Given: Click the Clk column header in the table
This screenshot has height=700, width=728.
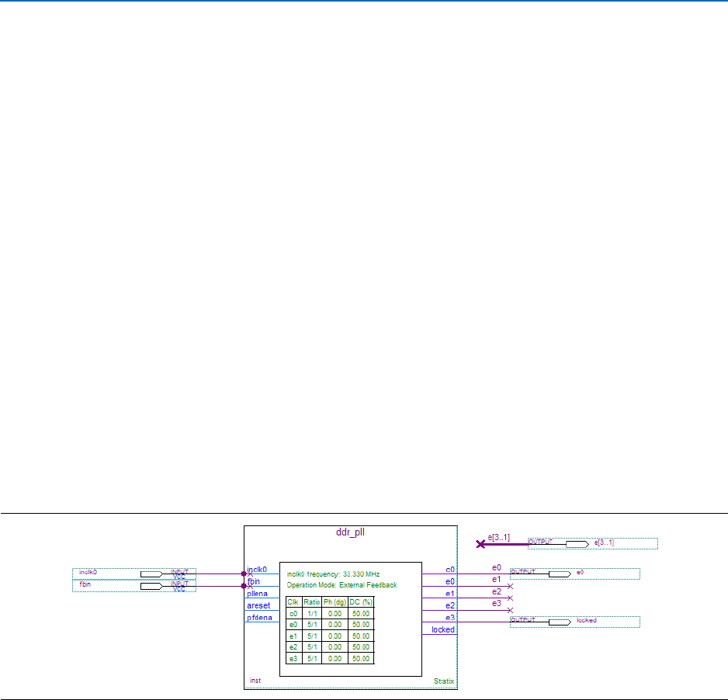Looking at the screenshot, I should (x=293, y=602).
